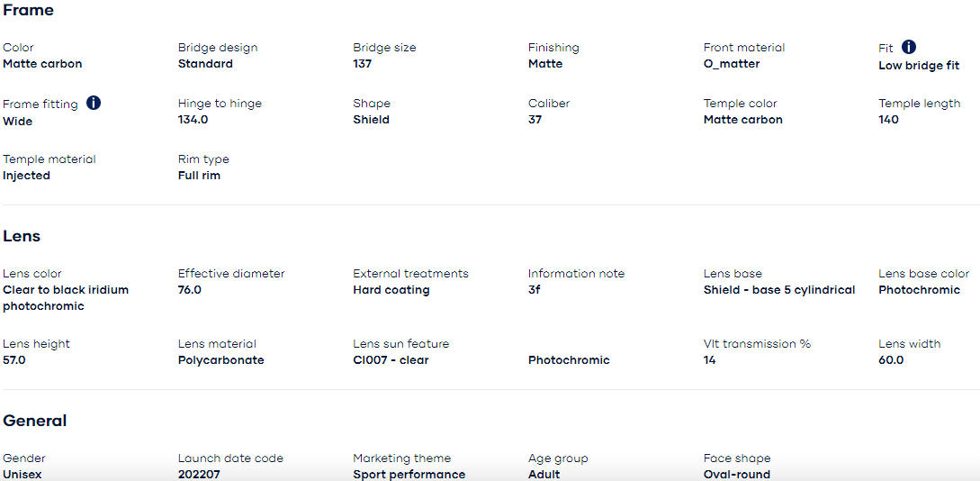Click the O_matter front material value
The width and height of the screenshot is (980, 481).
[x=731, y=64]
